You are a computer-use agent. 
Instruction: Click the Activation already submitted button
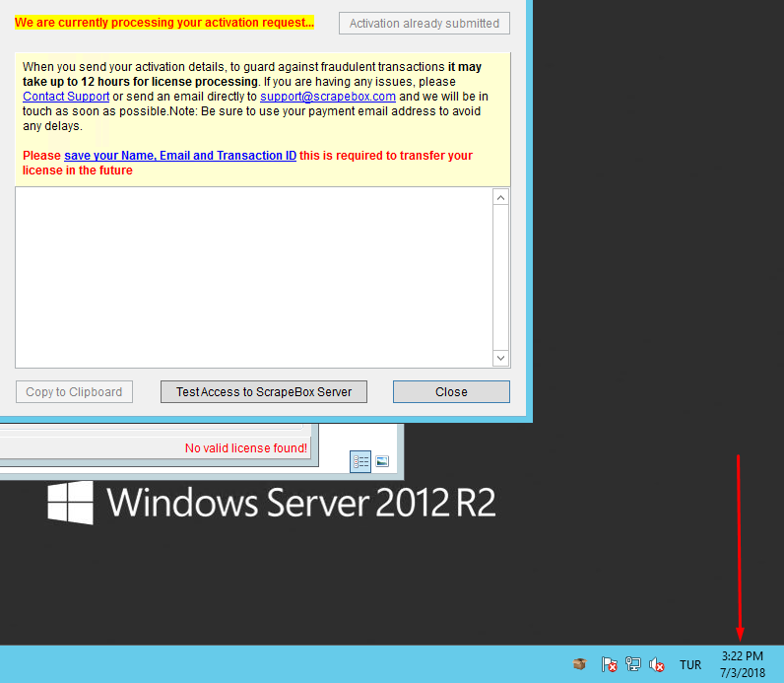click(x=424, y=24)
